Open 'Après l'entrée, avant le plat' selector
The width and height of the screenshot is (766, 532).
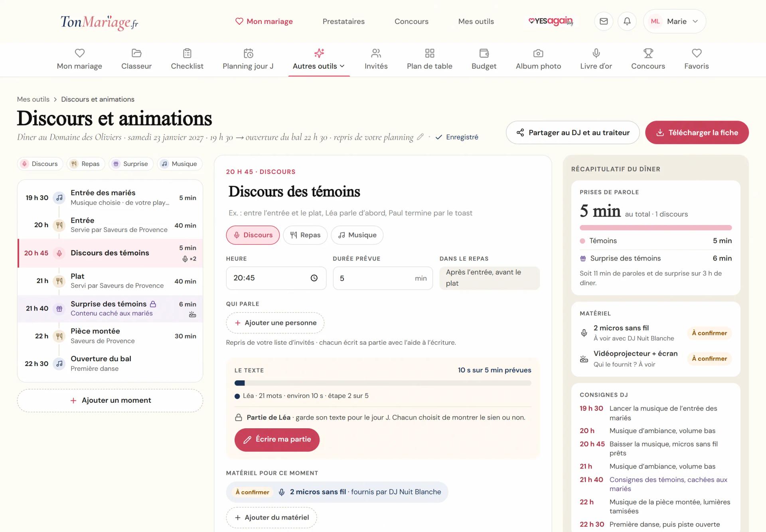tap(490, 278)
